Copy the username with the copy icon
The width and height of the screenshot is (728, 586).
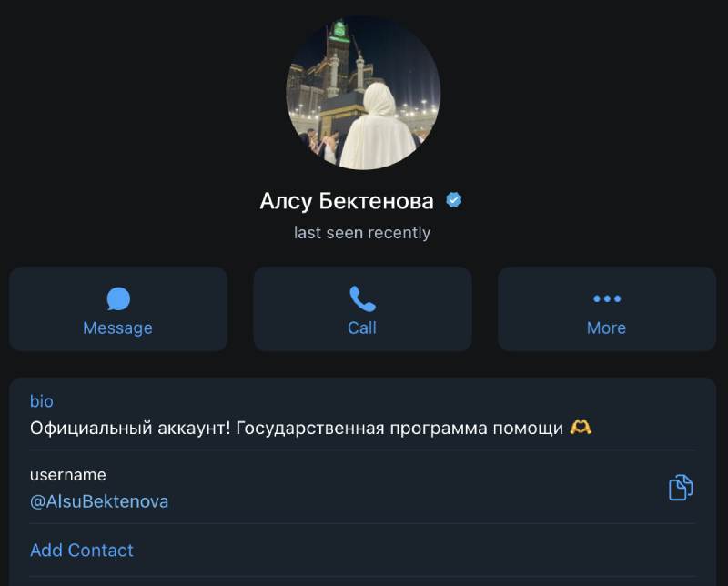(x=681, y=488)
